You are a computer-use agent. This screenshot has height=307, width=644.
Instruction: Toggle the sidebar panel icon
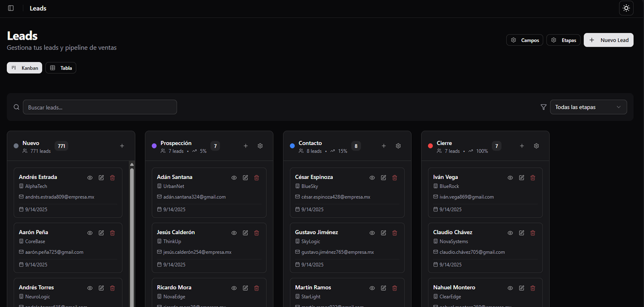tap(11, 8)
